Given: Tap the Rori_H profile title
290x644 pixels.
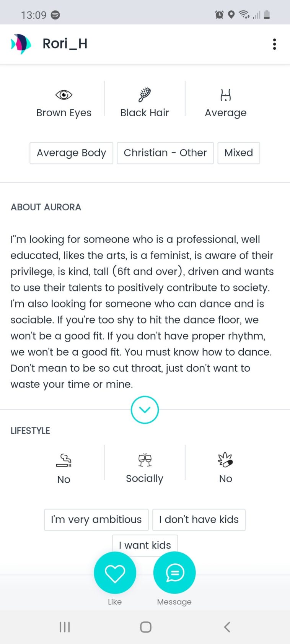Looking at the screenshot, I should click(65, 44).
